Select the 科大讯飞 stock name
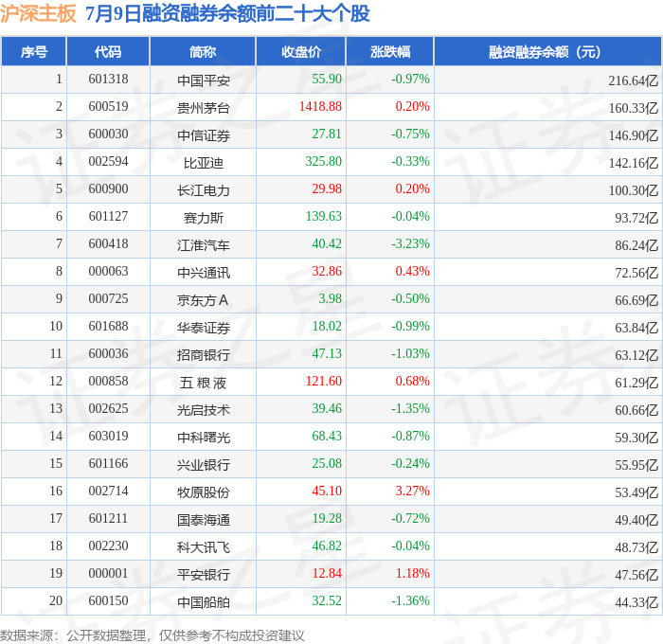 pos(204,547)
